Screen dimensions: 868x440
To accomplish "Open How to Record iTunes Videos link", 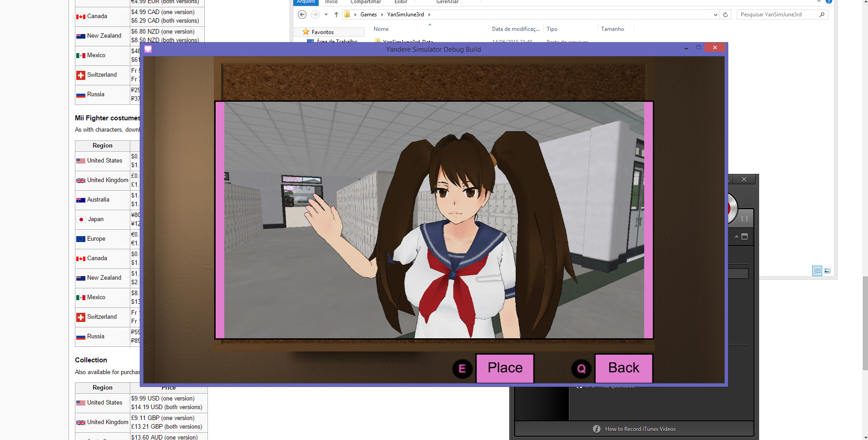I will pos(640,429).
